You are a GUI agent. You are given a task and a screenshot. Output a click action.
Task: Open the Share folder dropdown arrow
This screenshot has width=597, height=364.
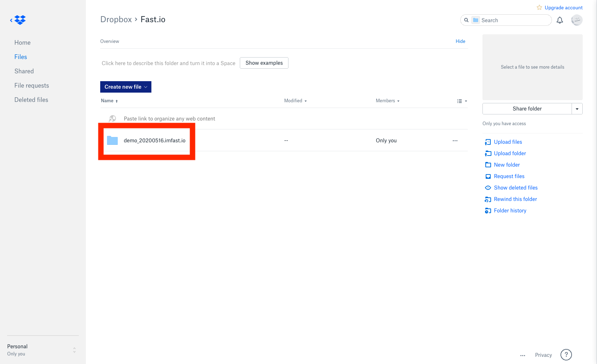click(x=577, y=109)
